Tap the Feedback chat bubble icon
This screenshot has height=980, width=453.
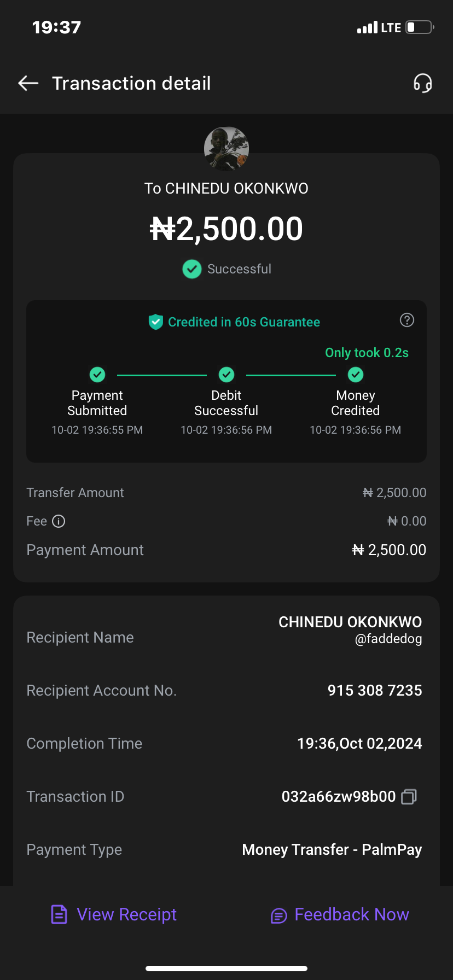tap(278, 915)
